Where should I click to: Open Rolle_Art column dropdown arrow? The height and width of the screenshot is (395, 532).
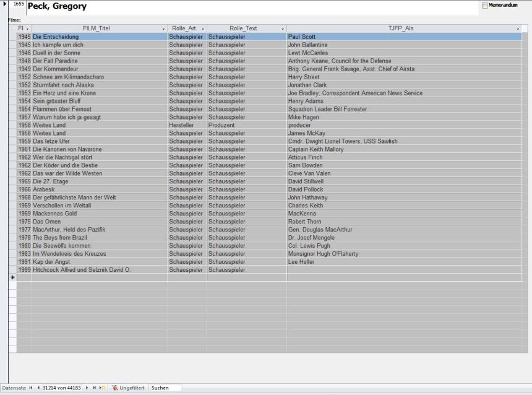tap(202, 29)
